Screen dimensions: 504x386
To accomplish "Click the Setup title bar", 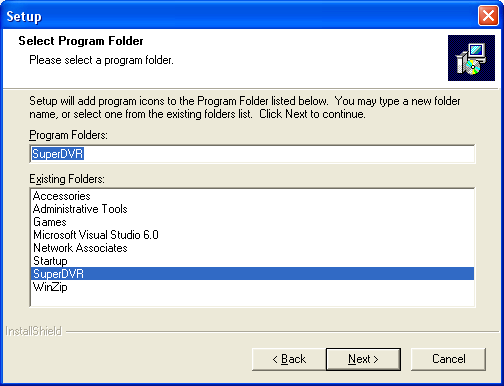I will [x=240, y=16].
